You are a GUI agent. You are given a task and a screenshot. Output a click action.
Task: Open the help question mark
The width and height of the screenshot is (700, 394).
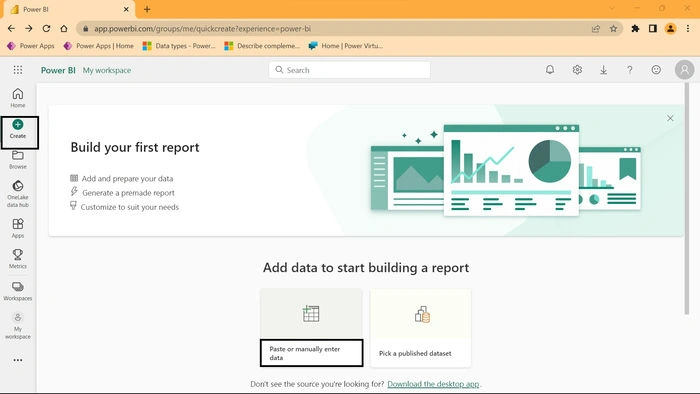click(629, 70)
